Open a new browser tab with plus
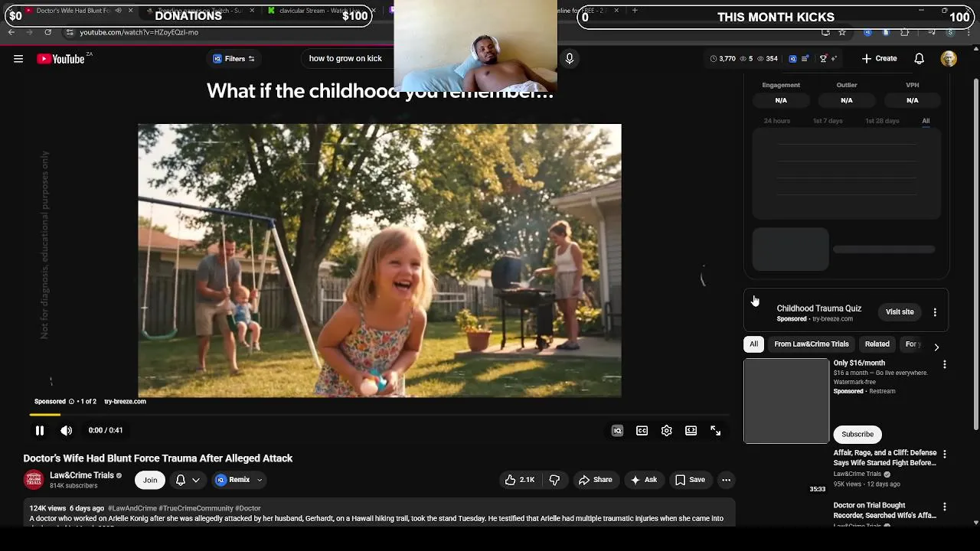The height and width of the screenshot is (551, 980). click(x=635, y=11)
